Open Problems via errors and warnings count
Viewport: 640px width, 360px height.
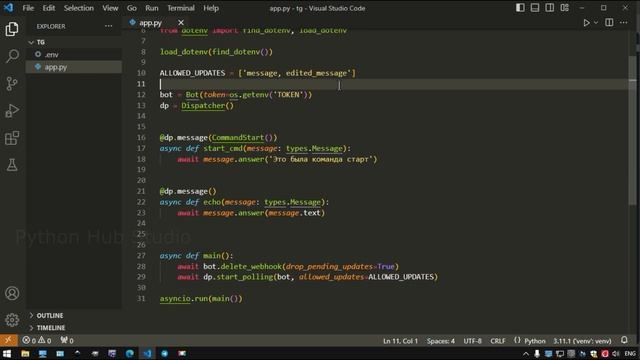click(37, 340)
